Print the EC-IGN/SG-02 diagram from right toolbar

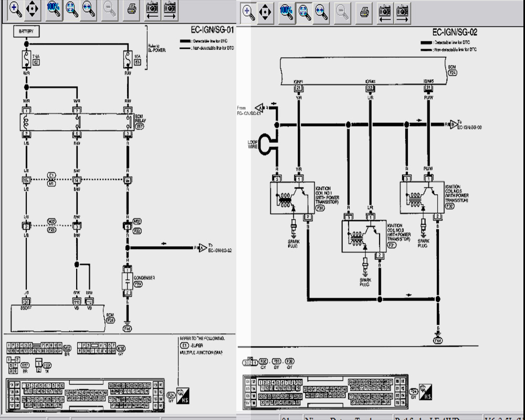click(x=364, y=13)
